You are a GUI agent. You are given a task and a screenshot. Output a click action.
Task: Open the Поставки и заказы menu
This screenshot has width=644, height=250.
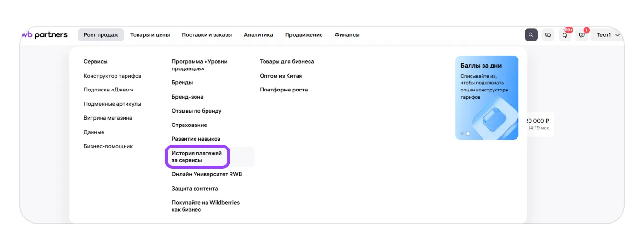click(x=207, y=35)
